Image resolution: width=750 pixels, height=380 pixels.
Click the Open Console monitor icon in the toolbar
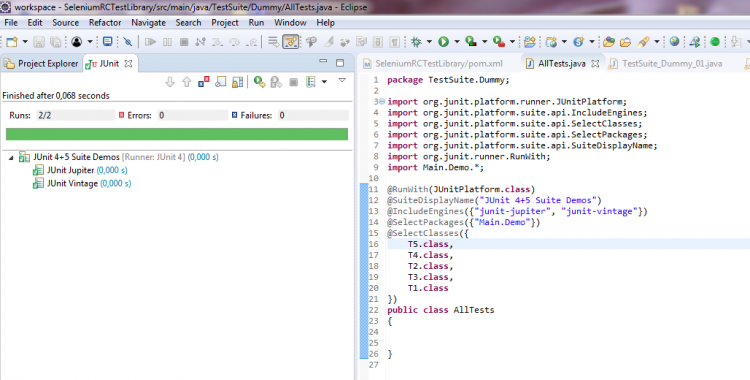[x=108, y=42]
